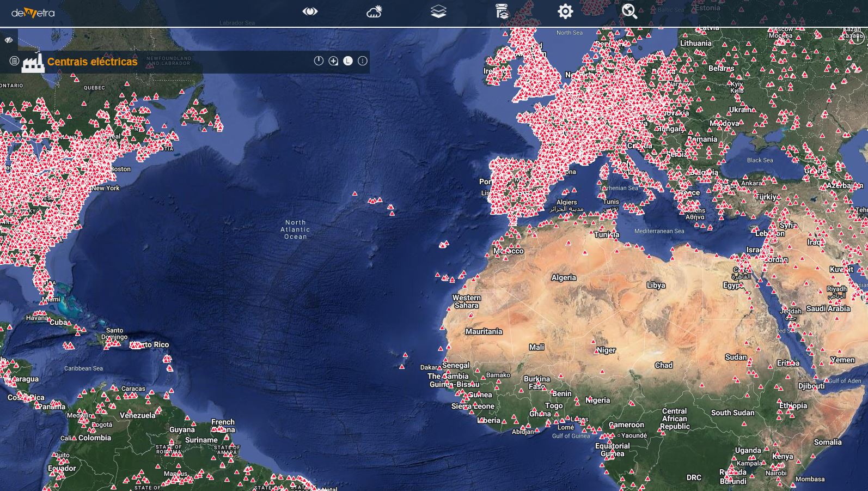
Task: Click the Western Sahara label
Action: [467, 301]
